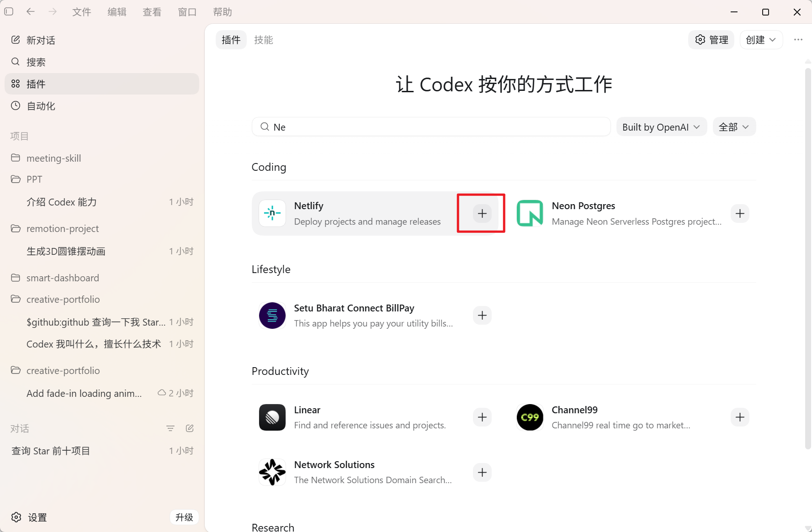Add the Setu Bharat Connect BillPay plugin

[x=482, y=315]
